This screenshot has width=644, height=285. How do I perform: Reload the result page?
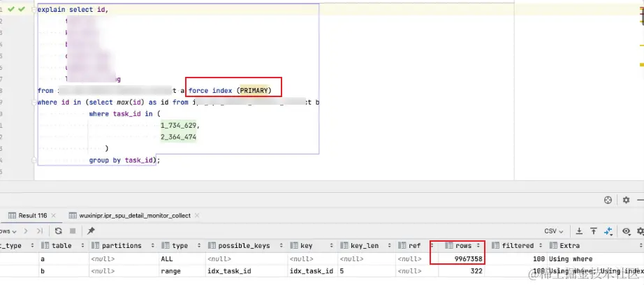click(x=58, y=231)
